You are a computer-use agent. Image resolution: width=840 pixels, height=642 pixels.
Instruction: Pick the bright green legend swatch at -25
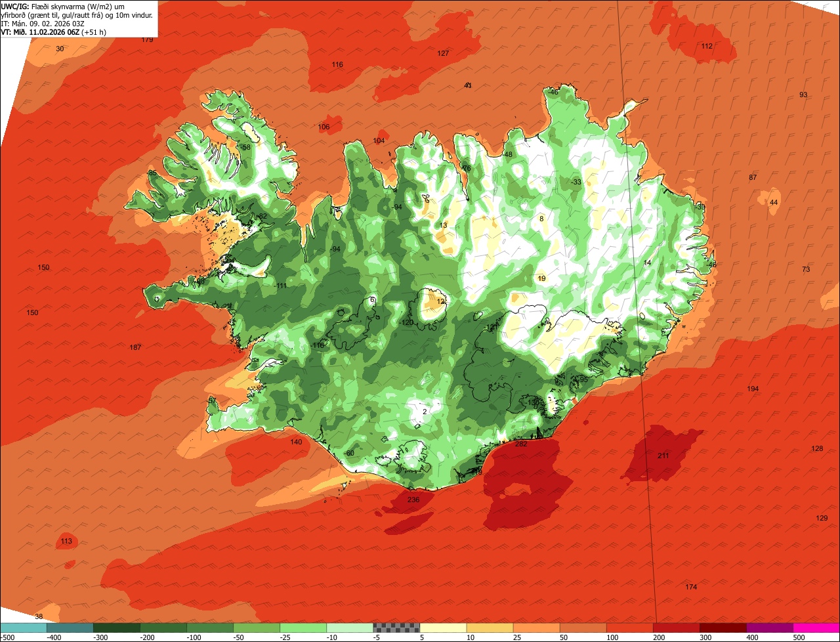(x=303, y=628)
